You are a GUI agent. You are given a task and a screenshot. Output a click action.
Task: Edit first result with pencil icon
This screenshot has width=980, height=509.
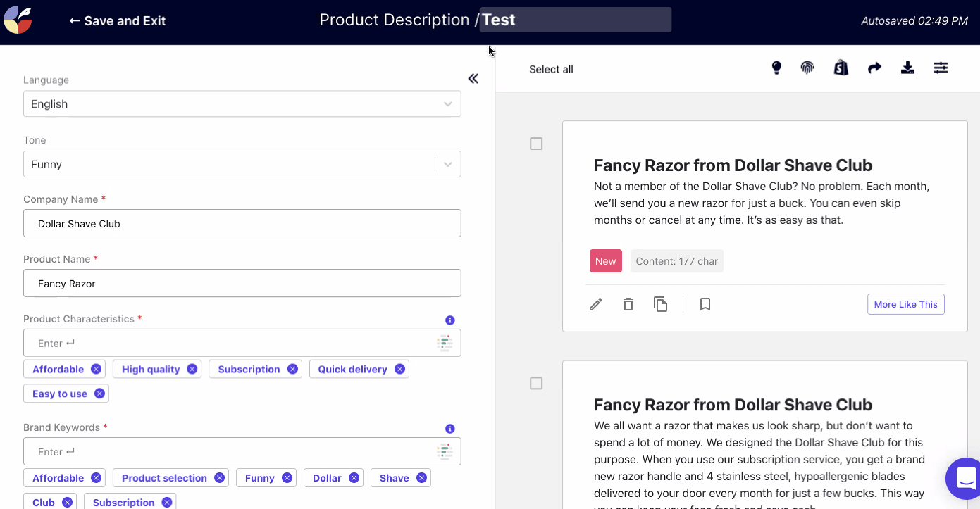click(x=596, y=304)
